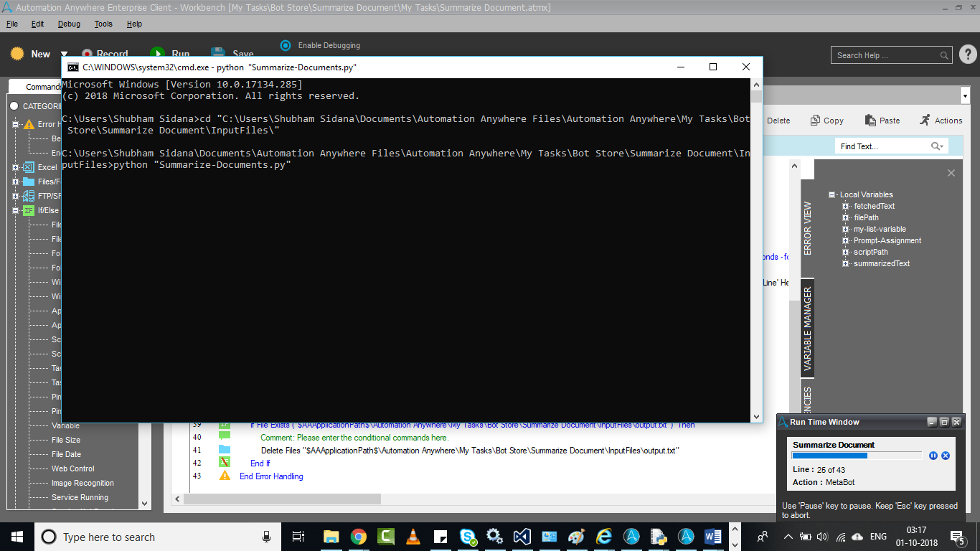Open the Actions running-man icon
Image resolution: width=980 pixels, height=551 pixels.
coord(925,120)
